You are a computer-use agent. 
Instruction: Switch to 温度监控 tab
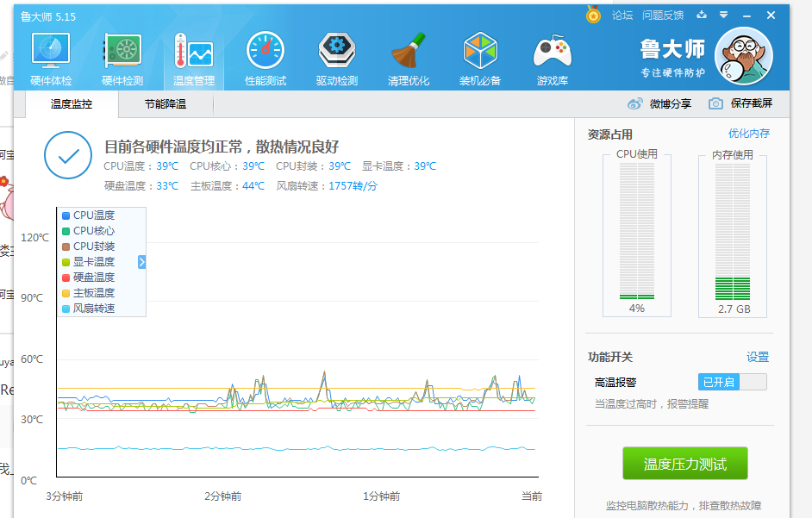pos(72,104)
